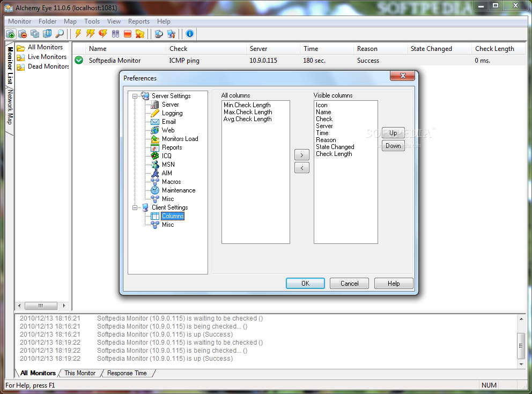Select Monitors Load in the preferences tree
Screen dimensions: 532x394
tap(180, 139)
